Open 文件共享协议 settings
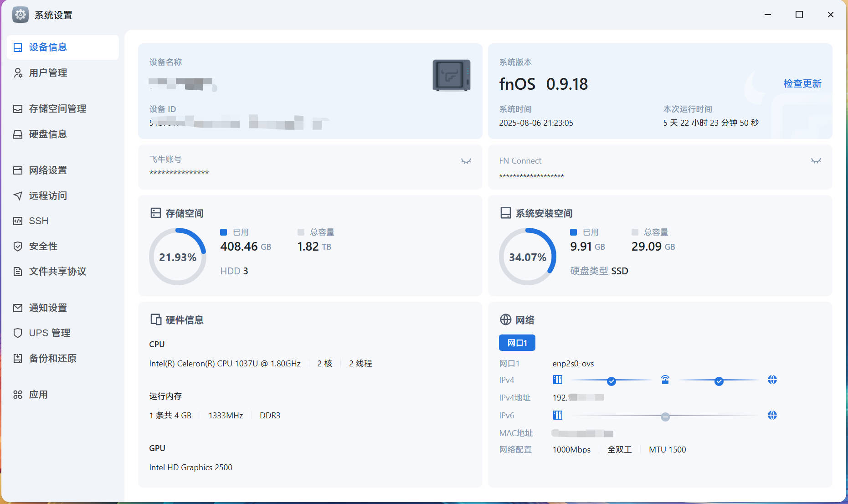This screenshot has height=504, width=848. (x=57, y=272)
